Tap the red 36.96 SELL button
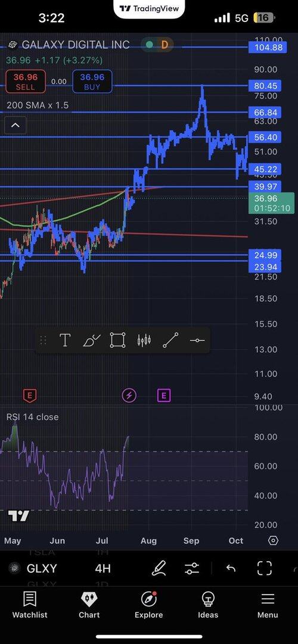 (26, 82)
